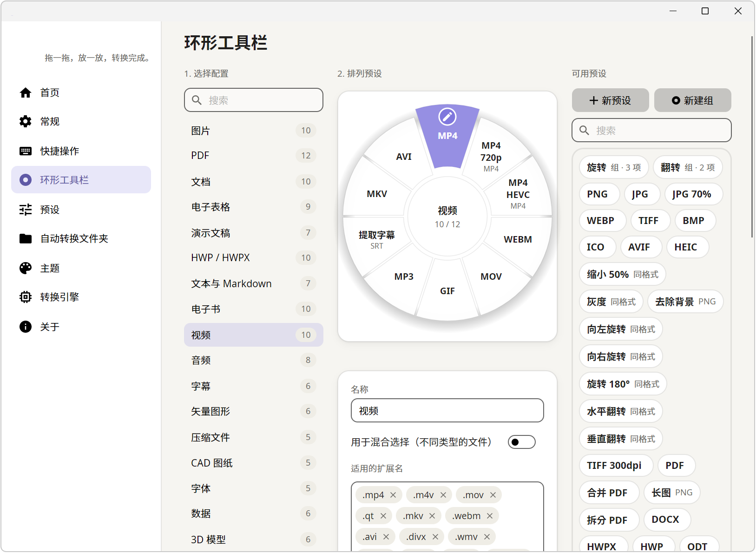
Task: Click the palette icon beside 主题
Action: tap(26, 268)
